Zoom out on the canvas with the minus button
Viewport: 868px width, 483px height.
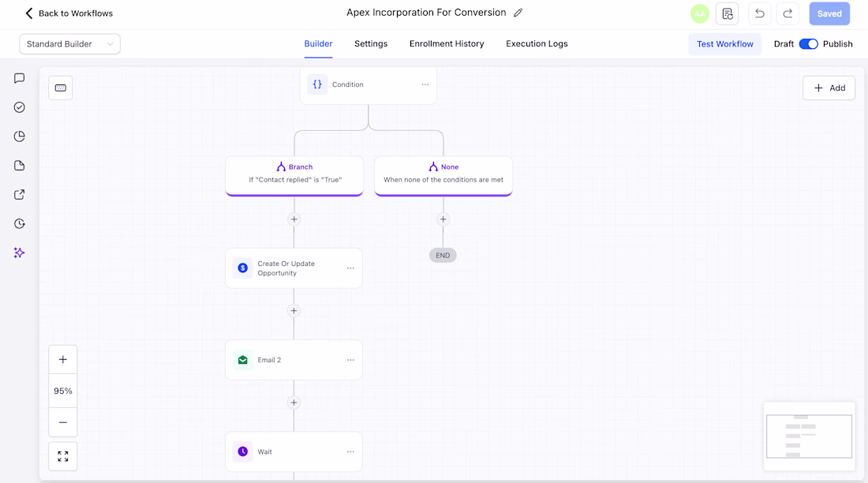click(x=63, y=422)
